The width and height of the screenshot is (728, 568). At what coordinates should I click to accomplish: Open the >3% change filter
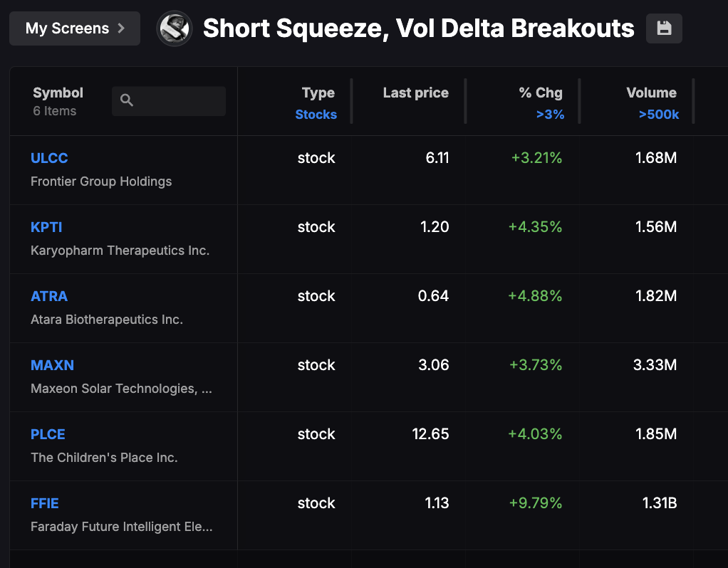[550, 115]
